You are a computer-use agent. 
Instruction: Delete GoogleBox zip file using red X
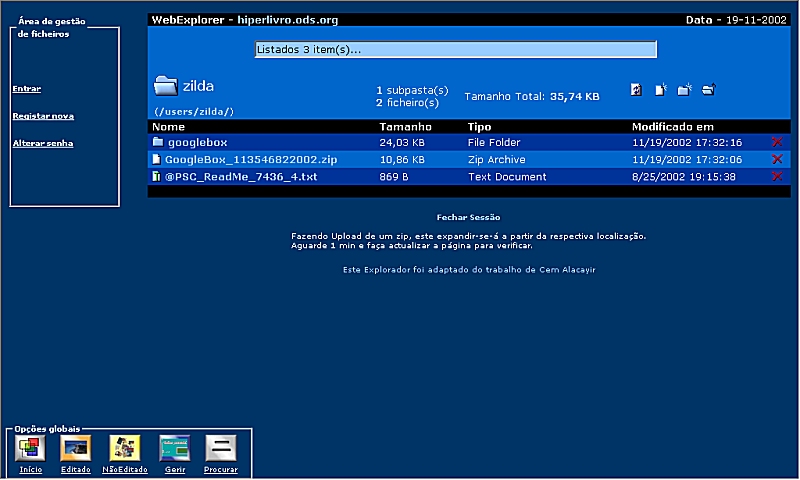point(777,159)
